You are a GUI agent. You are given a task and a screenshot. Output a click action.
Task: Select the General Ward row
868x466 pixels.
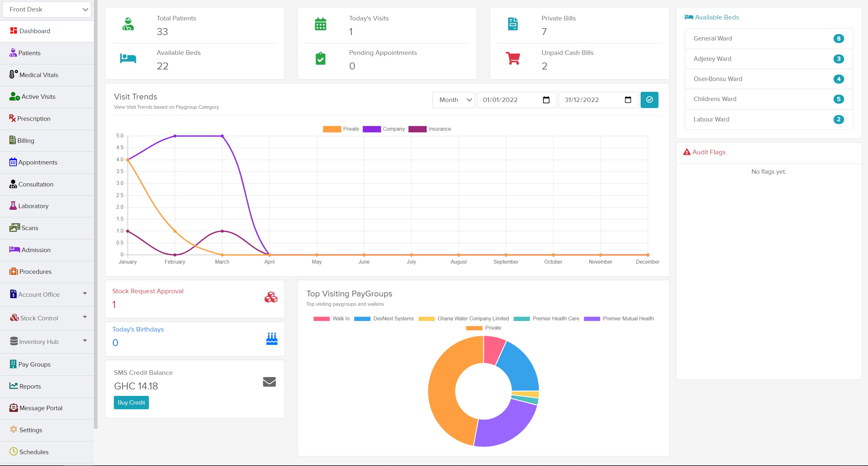pyautogui.click(x=769, y=38)
